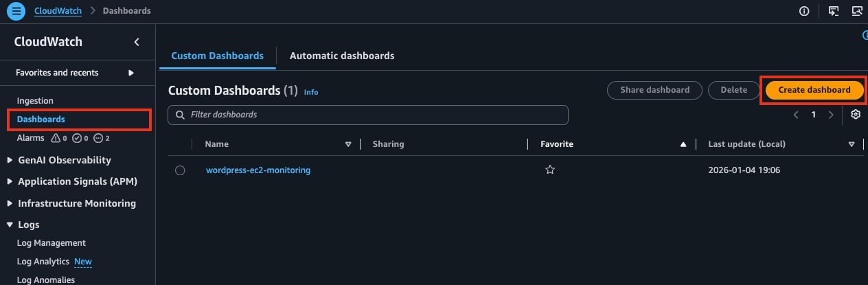Open Log Analytics
This screenshot has height=285, width=868.
[x=43, y=262]
